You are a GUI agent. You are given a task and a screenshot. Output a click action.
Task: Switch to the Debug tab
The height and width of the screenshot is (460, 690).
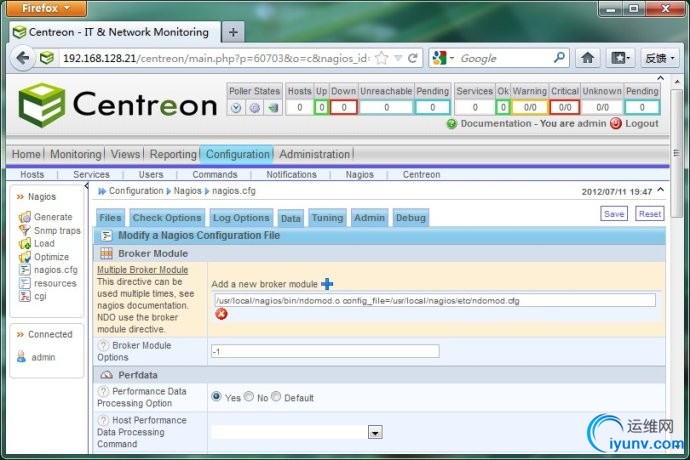pos(411,218)
